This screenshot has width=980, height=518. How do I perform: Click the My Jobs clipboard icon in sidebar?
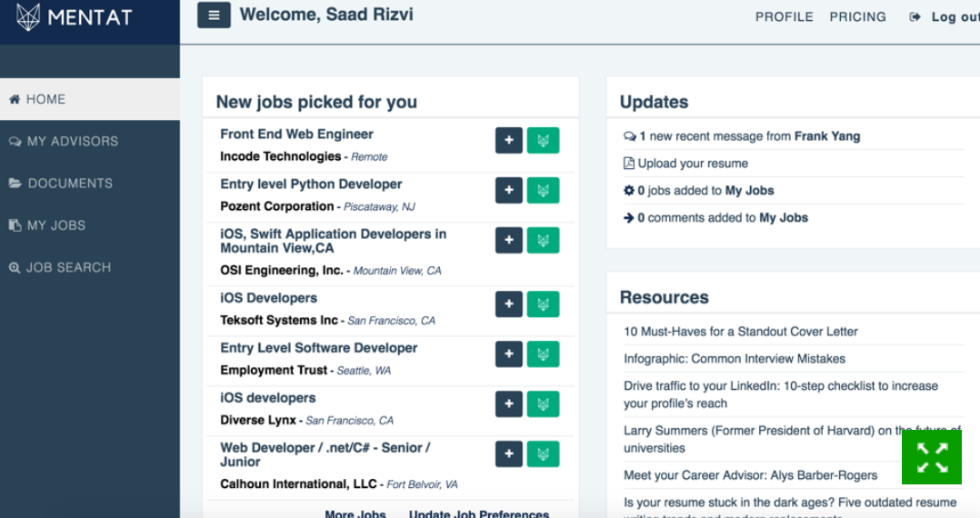pyautogui.click(x=15, y=225)
